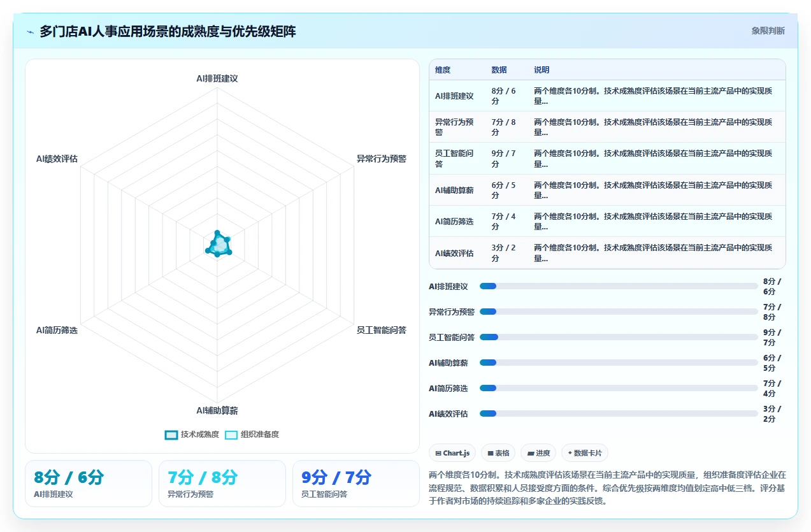This screenshot has width=811, height=532.
Task: Click the 员工智能问答 progress bar
Action: coord(619,337)
